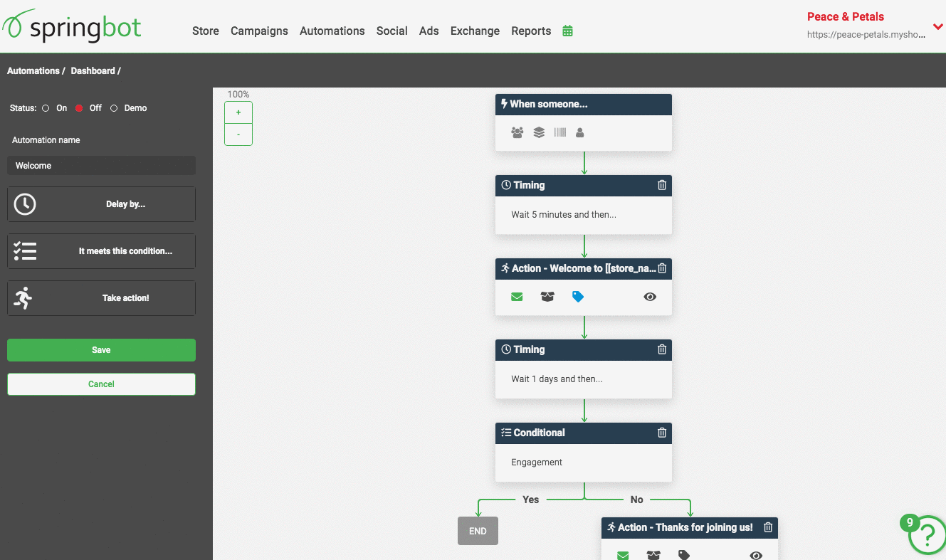Click the Automation name field containing Welcome
Viewport: 946px width, 560px height.
pyautogui.click(x=101, y=166)
